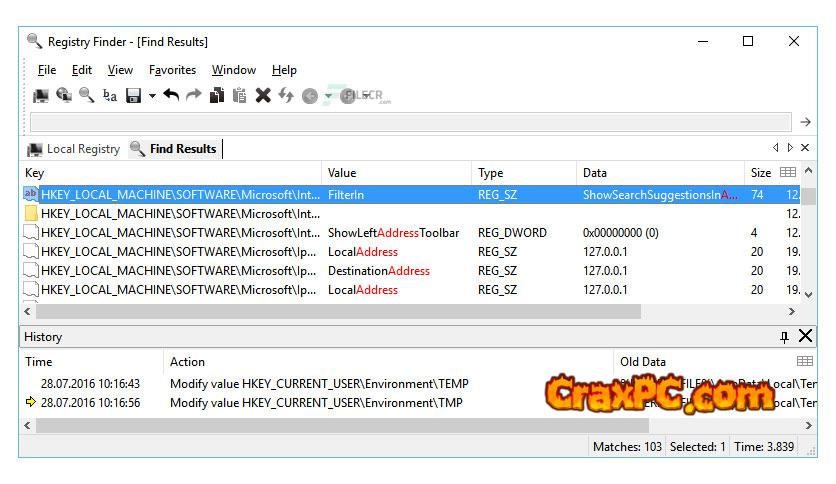Click the results horizontal scrollbar thumb

pos(330,312)
